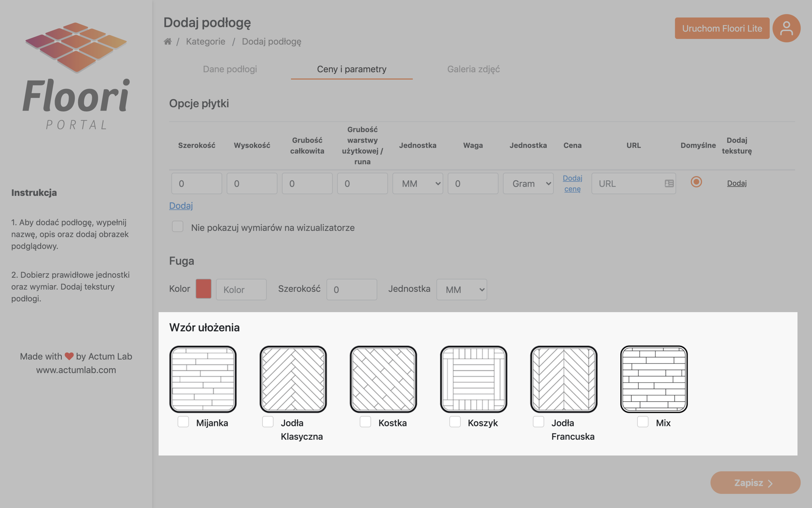Click the Wysokość input field

point(252,183)
